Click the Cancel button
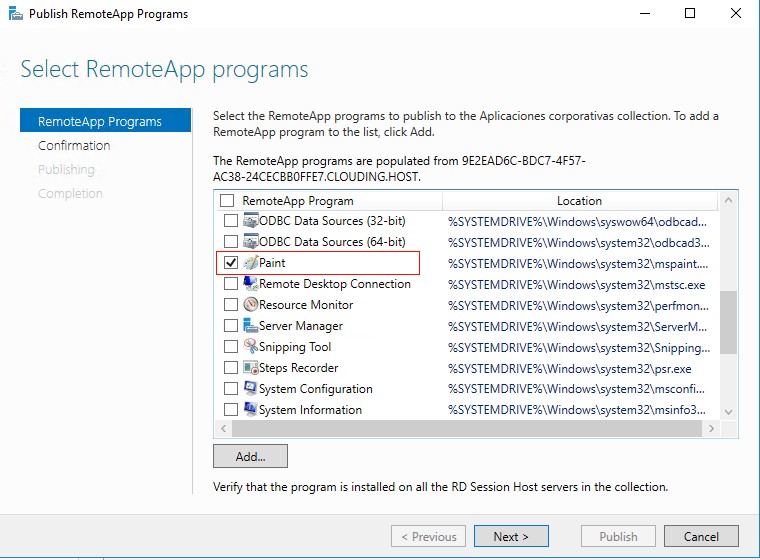The width and height of the screenshot is (760, 560). click(701, 536)
